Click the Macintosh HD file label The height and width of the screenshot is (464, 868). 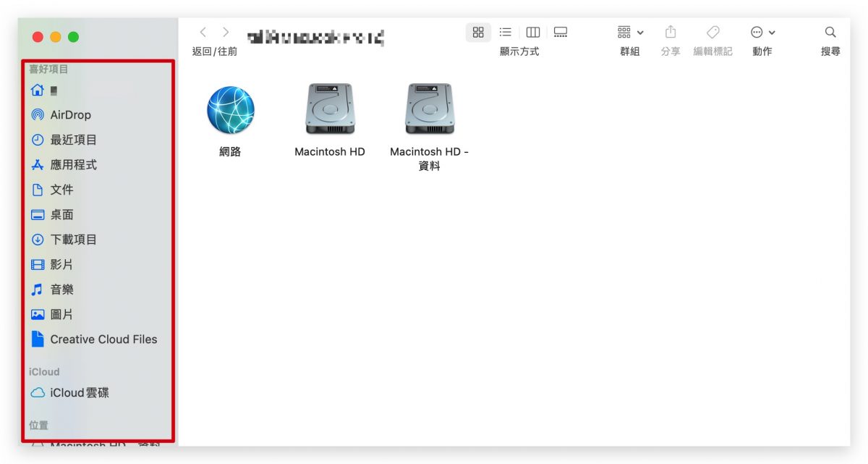[330, 152]
